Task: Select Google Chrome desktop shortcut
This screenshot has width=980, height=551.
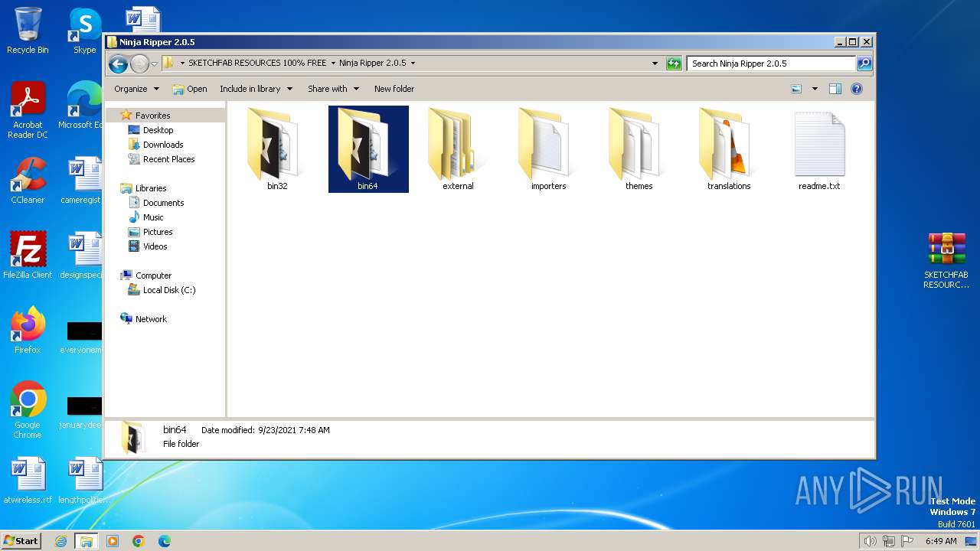Action: [28, 409]
